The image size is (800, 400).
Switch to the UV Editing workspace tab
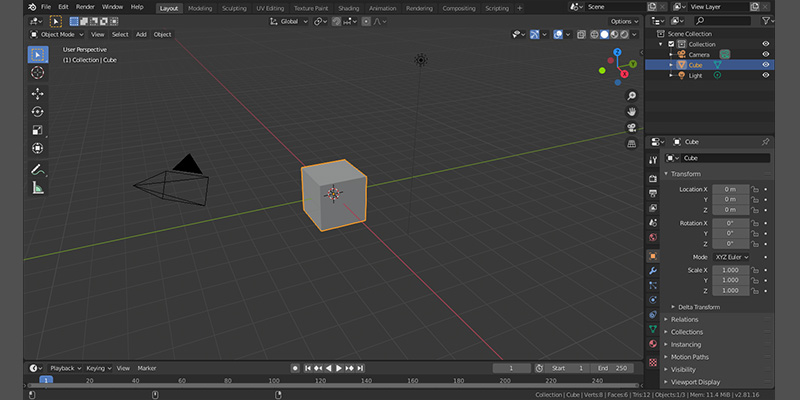coord(270,8)
